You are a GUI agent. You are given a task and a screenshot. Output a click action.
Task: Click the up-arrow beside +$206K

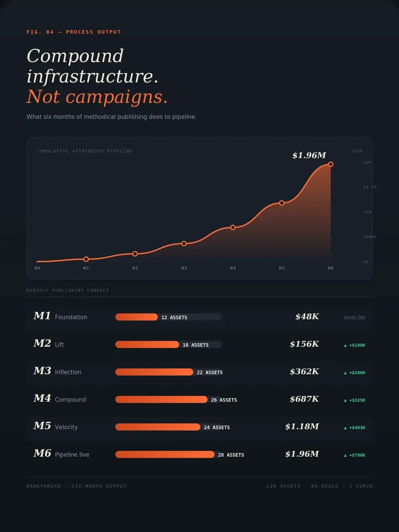click(x=345, y=373)
